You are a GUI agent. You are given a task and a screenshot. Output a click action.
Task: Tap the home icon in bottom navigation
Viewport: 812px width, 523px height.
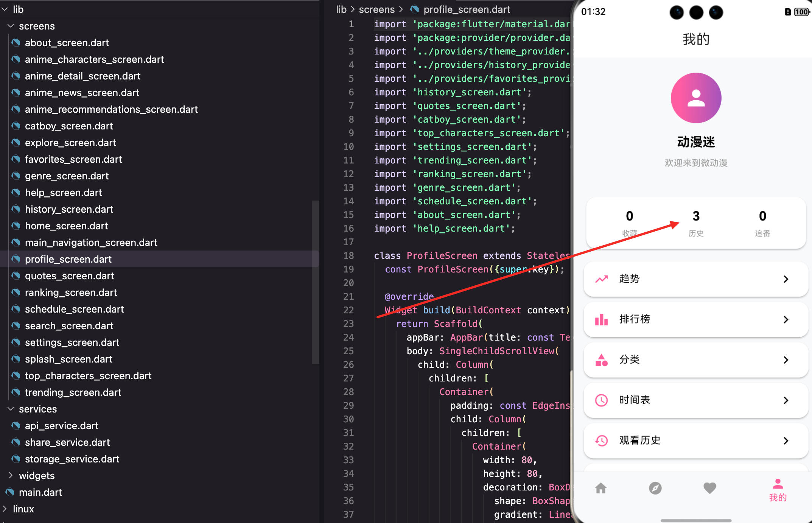(x=601, y=489)
